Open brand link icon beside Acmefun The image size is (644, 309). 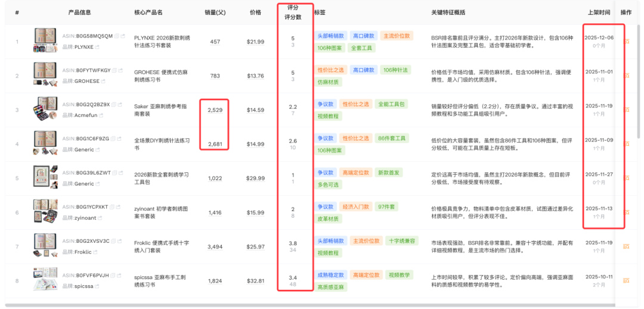tap(101, 116)
